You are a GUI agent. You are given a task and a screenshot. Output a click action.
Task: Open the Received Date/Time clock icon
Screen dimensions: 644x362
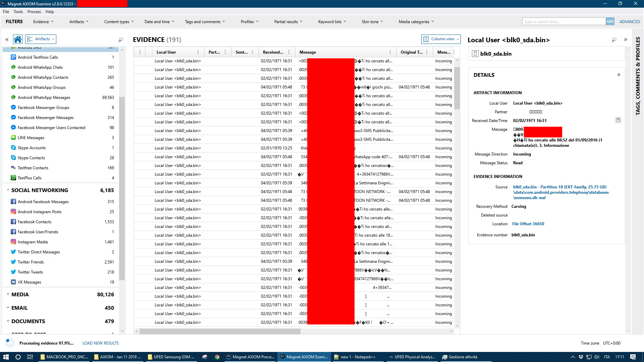tap(618, 120)
